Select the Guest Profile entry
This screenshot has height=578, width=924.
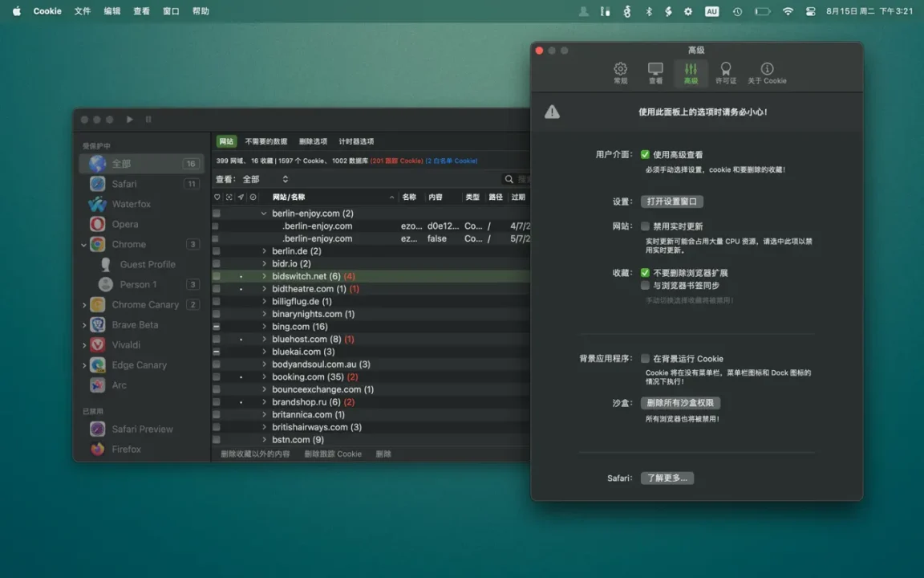[141, 264]
